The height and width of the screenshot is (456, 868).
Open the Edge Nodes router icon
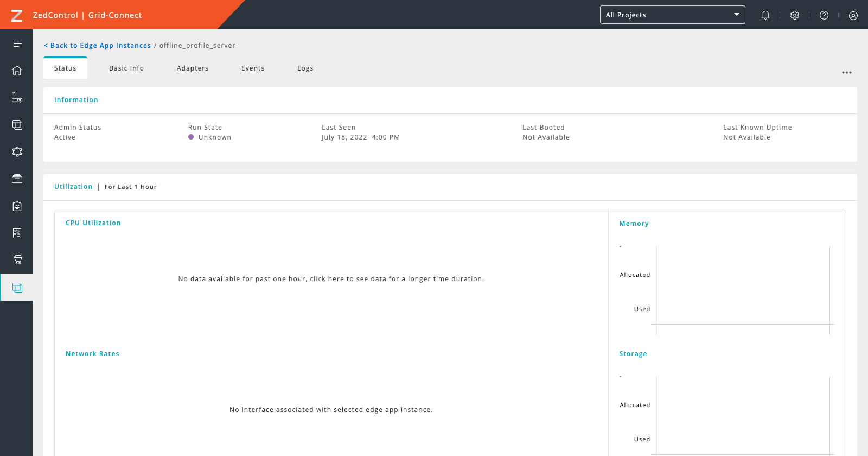17,98
